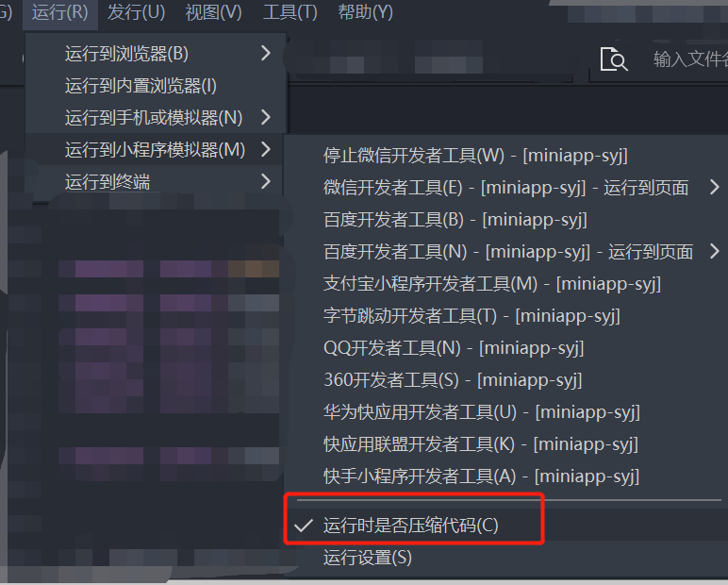Open the 工具(T) menu
The width and height of the screenshot is (728, 585).
[290, 12]
